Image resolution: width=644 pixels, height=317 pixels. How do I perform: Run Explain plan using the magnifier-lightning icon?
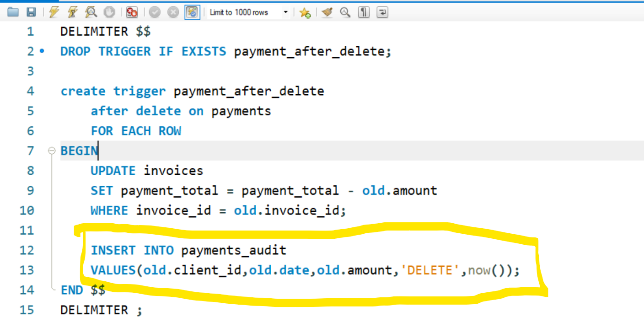coord(91,12)
